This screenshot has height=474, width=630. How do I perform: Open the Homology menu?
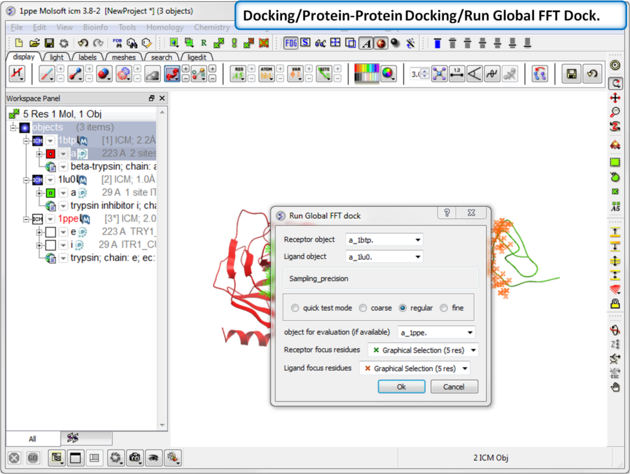click(x=165, y=27)
